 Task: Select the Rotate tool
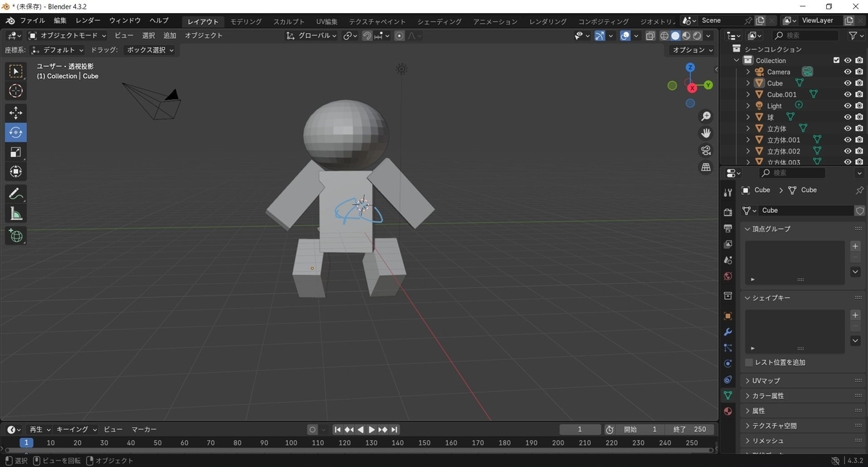[x=16, y=132]
